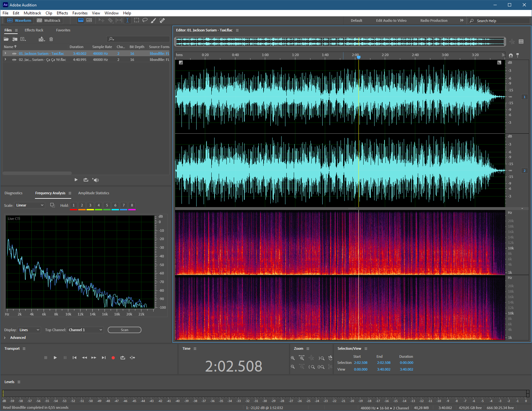The image size is (532, 411).
Task: Select Radio Production workspace
Action: [434, 21]
